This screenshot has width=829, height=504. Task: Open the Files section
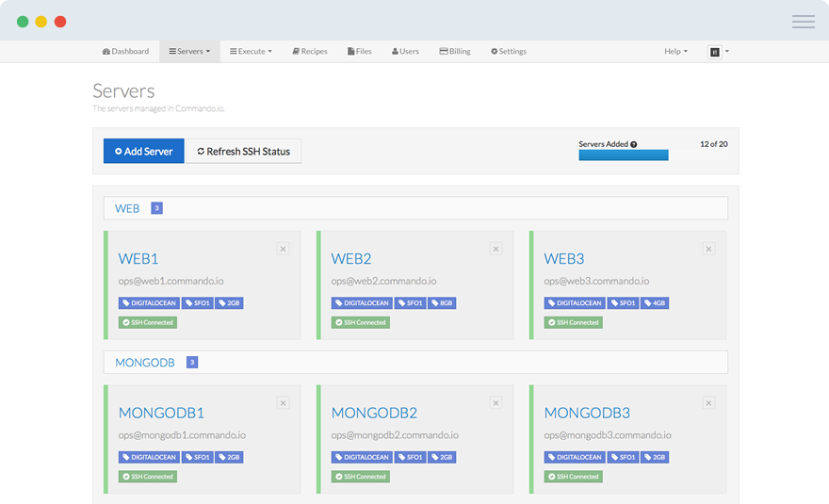360,51
